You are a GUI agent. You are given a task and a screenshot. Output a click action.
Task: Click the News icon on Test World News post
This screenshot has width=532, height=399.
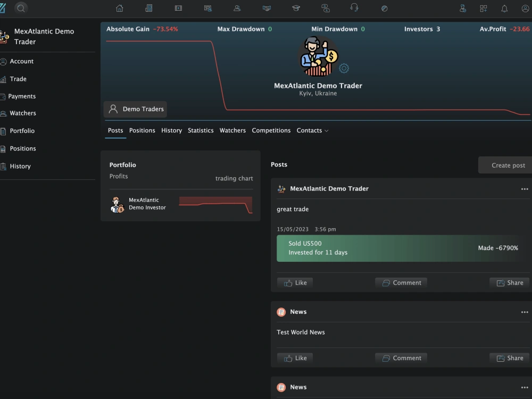[281, 312]
